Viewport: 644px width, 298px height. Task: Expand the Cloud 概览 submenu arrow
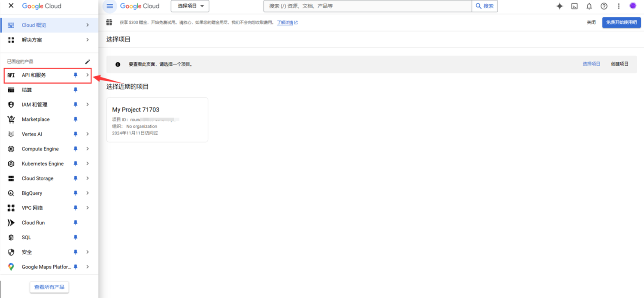click(x=88, y=25)
